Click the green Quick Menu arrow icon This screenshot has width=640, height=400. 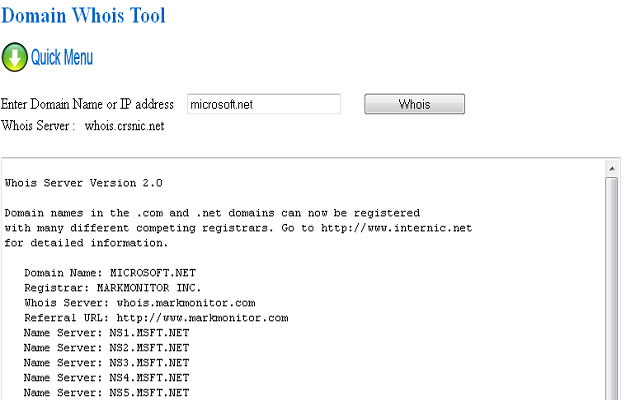(x=15, y=57)
